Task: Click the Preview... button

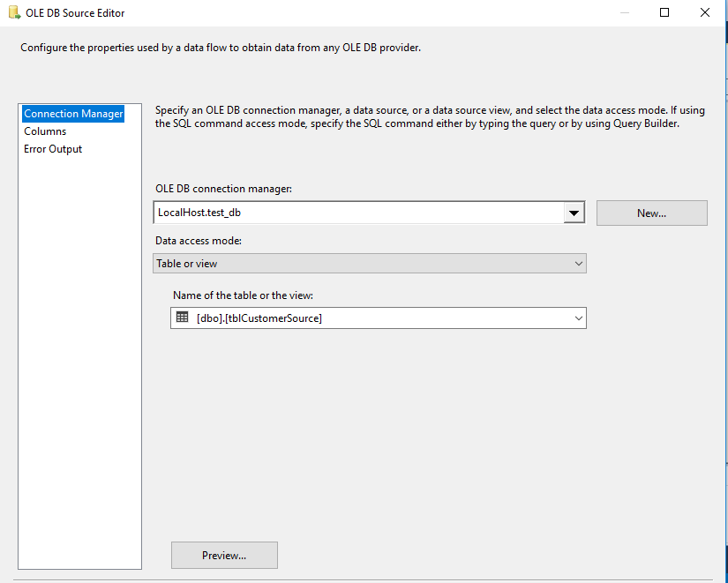Action: (224, 555)
